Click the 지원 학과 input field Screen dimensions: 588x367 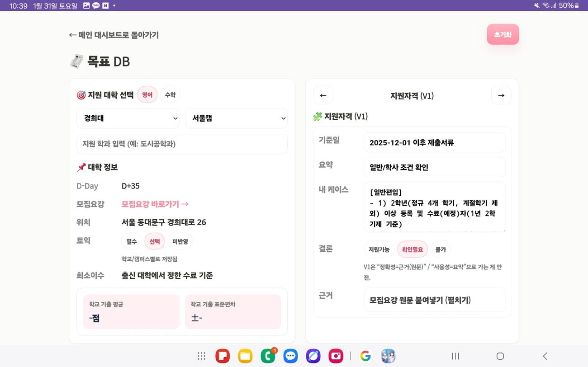pos(182,144)
